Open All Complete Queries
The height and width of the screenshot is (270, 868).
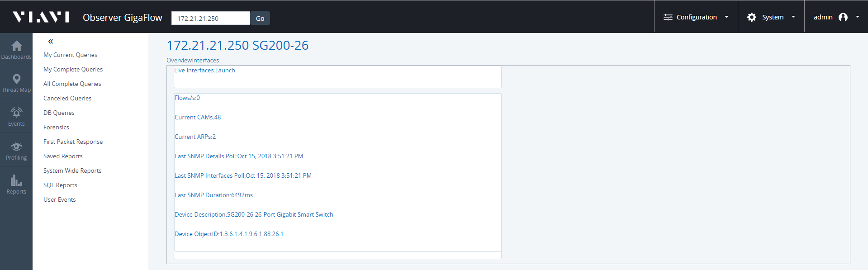coord(72,84)
